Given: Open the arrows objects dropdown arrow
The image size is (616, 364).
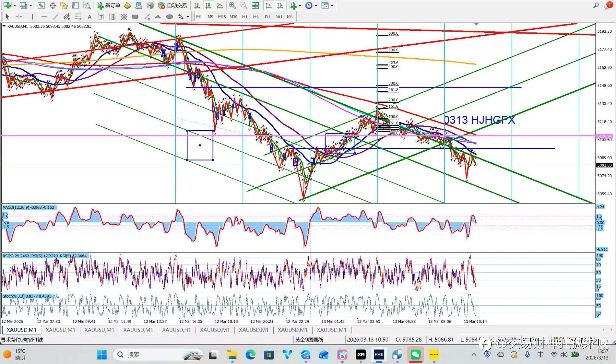Looking at the screenshot, I should tap(188, 17).
